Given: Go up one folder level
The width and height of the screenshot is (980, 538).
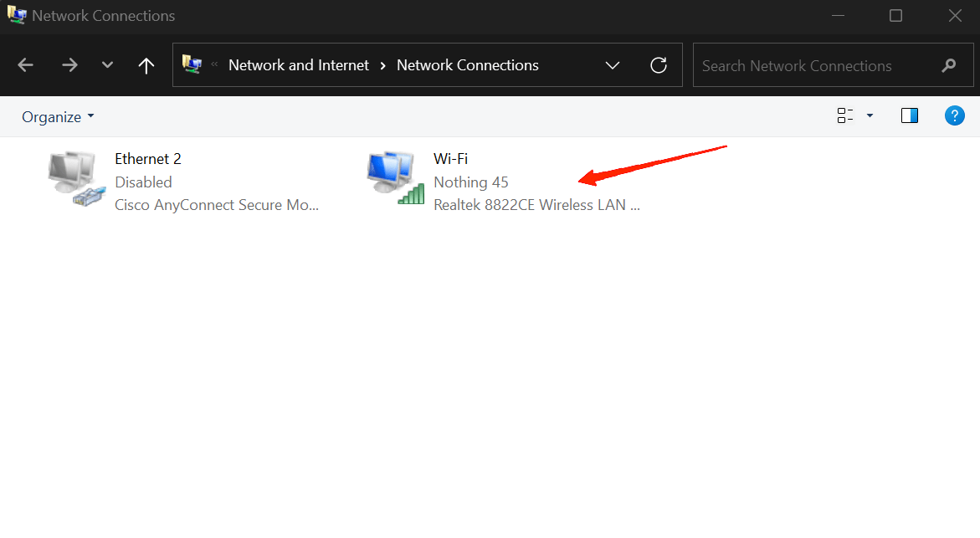Looking at the screenshot, I should coord(146,65).
